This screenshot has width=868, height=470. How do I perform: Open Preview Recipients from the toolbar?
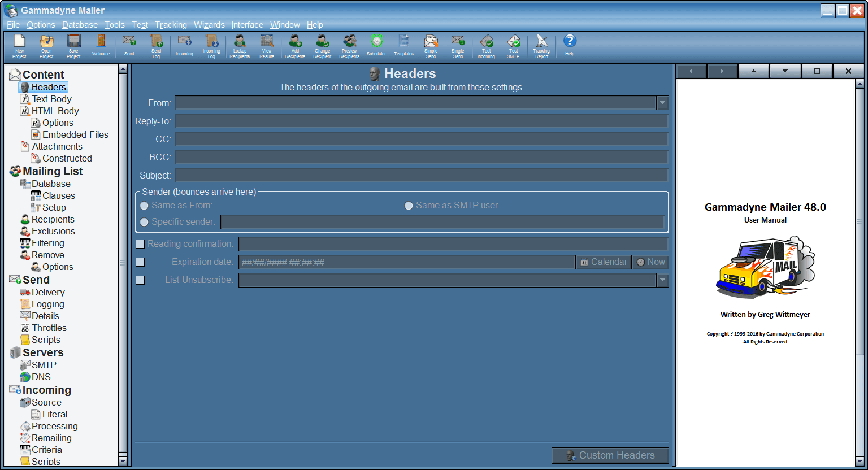(x=349, y=46)
